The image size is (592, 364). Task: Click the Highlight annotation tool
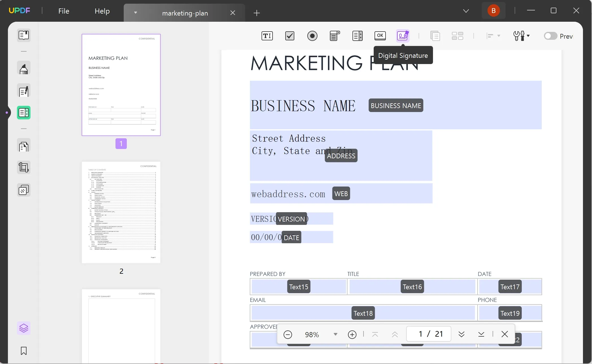[x=23, y=68]
